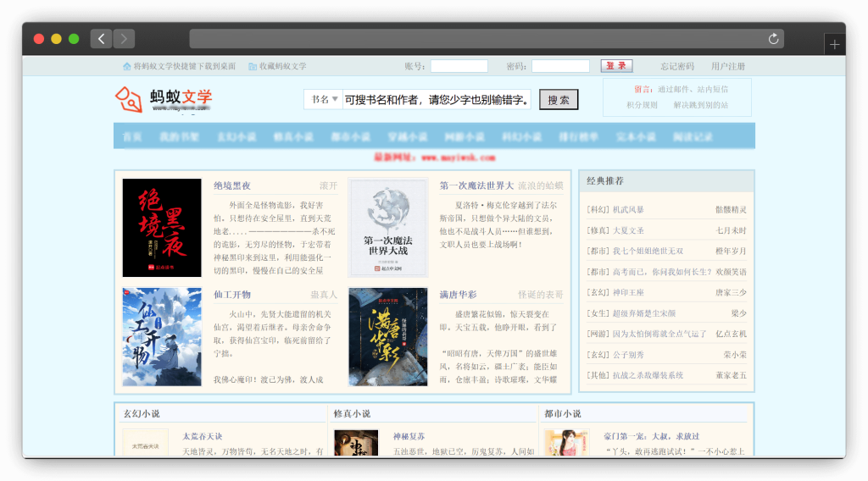Viewport: 868px width, 481px height.
Task: Open 豪门第一宠:大叔,求放过 under 都市小说
Action: (x=652, y=436)
